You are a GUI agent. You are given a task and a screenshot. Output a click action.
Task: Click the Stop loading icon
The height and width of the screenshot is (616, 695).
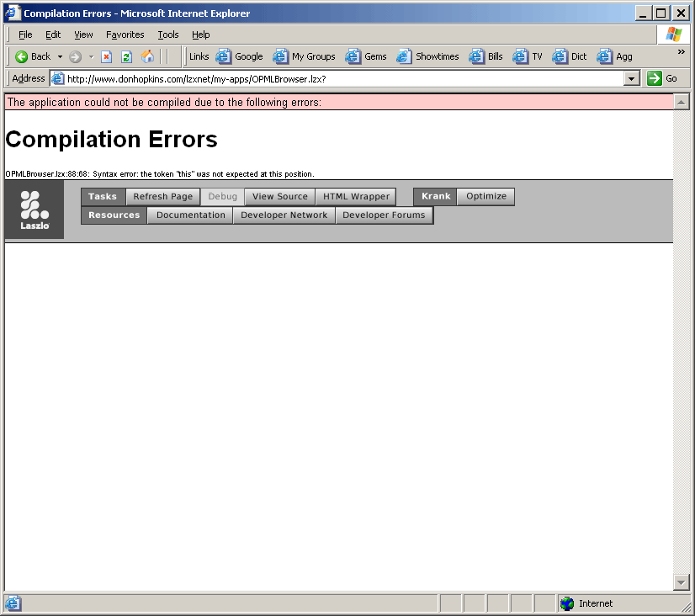(107, 56)
